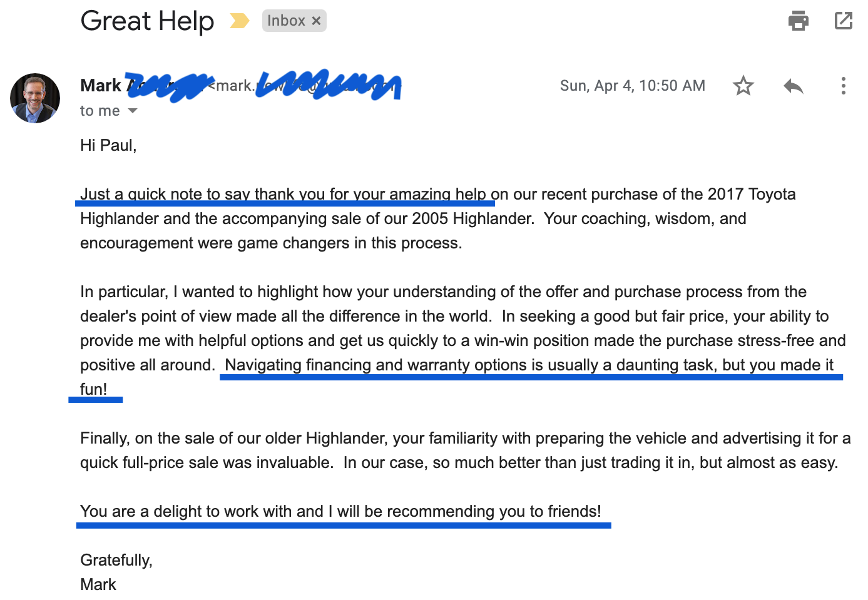Star this message from Mark
The width and height of the screenshot is (868, 600).
pyautogui.click(x=743, y=86)
